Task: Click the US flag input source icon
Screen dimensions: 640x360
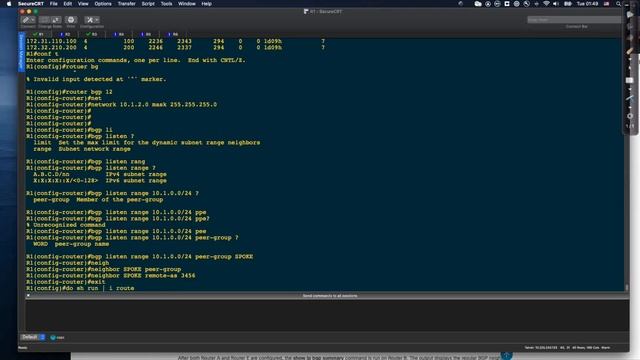Action: coord(607,4)
